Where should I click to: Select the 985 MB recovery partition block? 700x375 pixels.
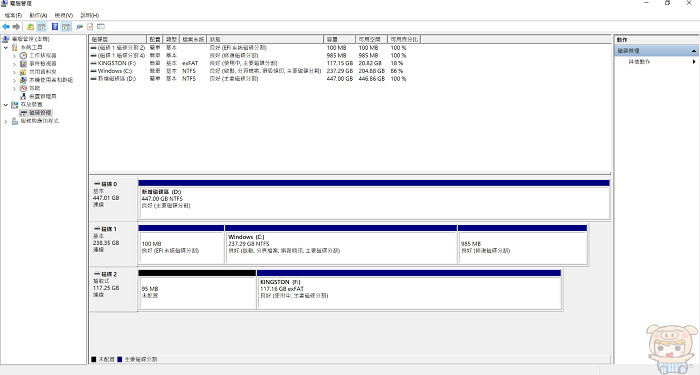(x=522, y=245)
